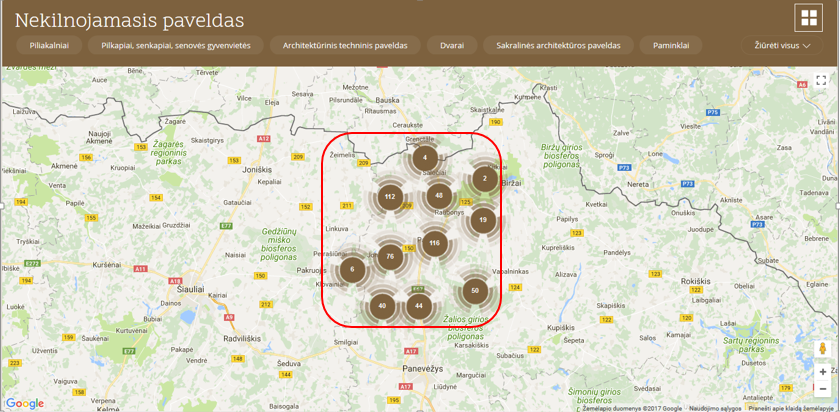This screenshot has width=840, height=412.
Task: Click the Google logo on map
Action: 25,403
